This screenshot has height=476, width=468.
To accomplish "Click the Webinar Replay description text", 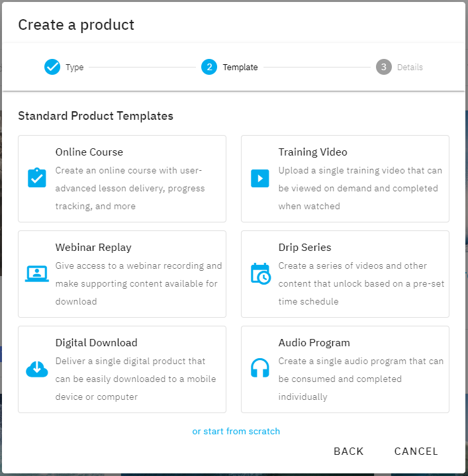I will (139, 283).
